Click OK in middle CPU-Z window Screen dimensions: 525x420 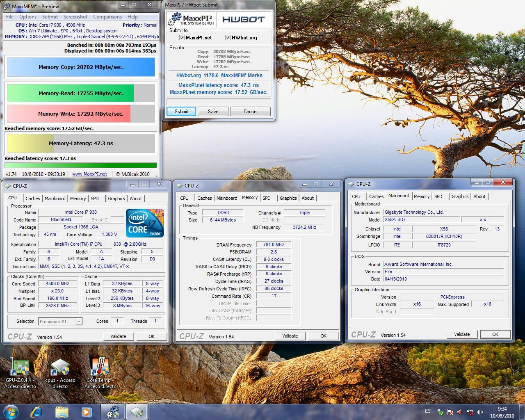click(x=323, y=336)
